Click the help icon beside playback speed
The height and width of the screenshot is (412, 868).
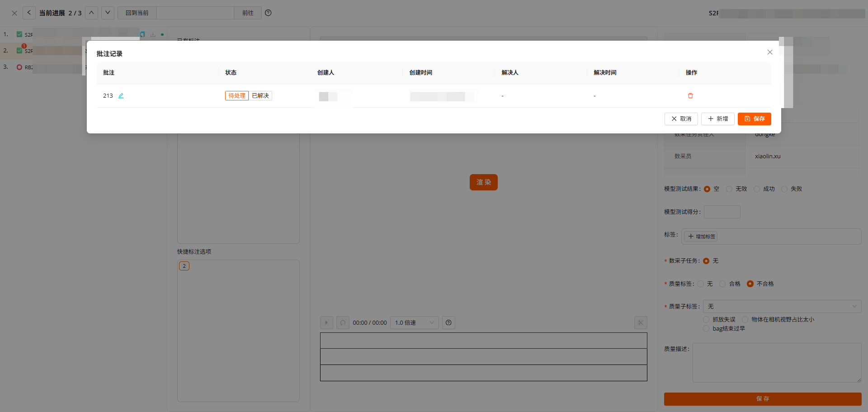[x=448, y=323]
